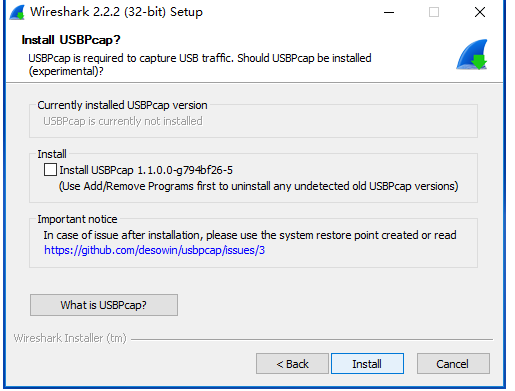Select the Currently installed USBPcap version group label

click(122, 105)
